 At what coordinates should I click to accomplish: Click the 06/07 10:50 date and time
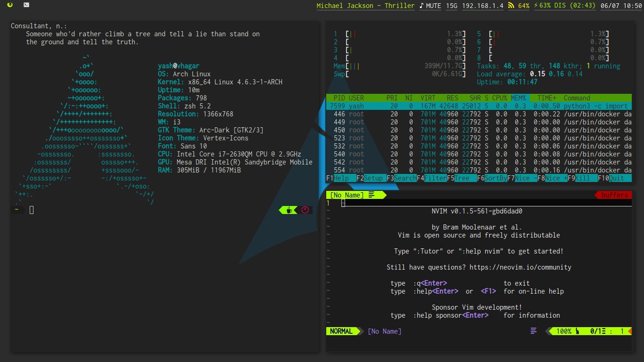(621, 6)
